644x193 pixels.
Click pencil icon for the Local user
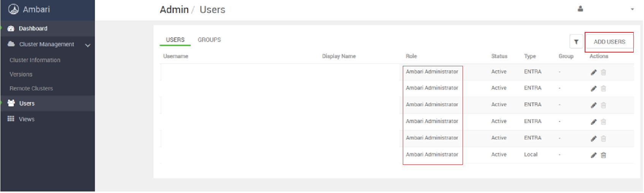click(593, 155)
